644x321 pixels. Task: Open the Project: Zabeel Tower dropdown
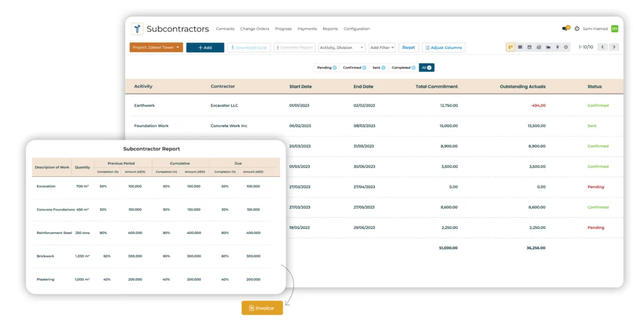click(156, 47)
